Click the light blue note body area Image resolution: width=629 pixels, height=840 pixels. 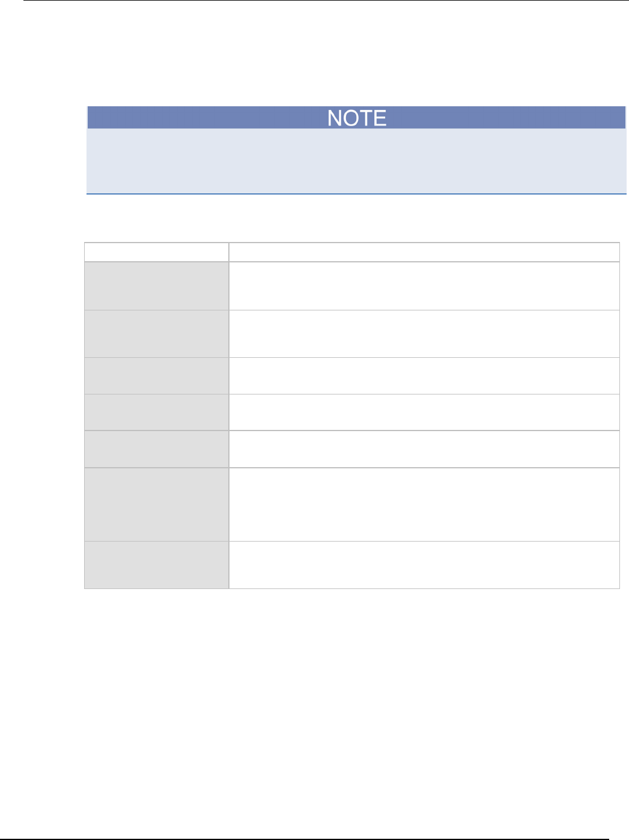pos(357,160)
